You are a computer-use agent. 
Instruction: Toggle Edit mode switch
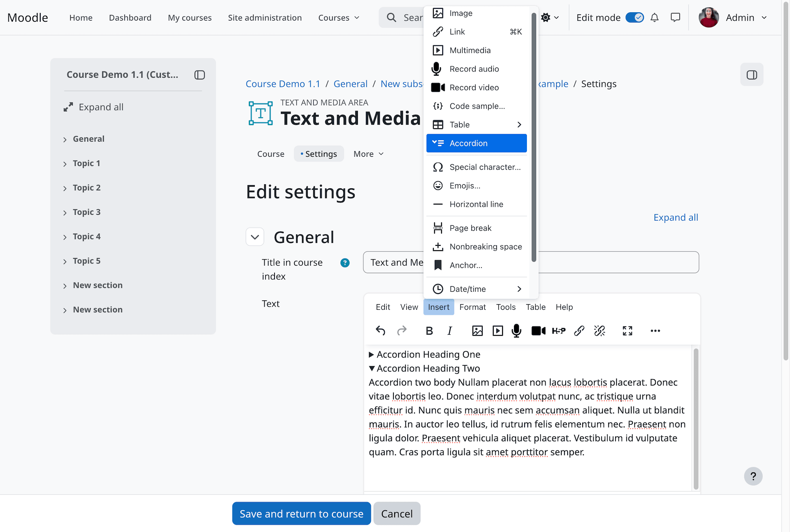tap(634, 17)
